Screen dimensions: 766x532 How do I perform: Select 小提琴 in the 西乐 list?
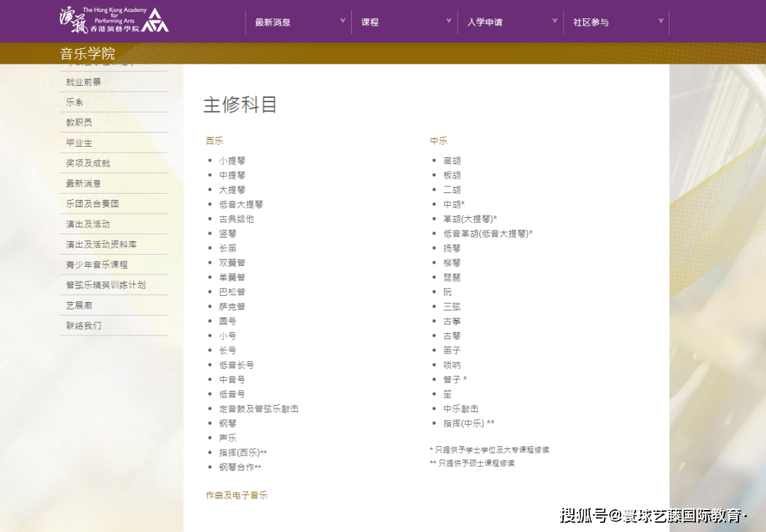232,161
